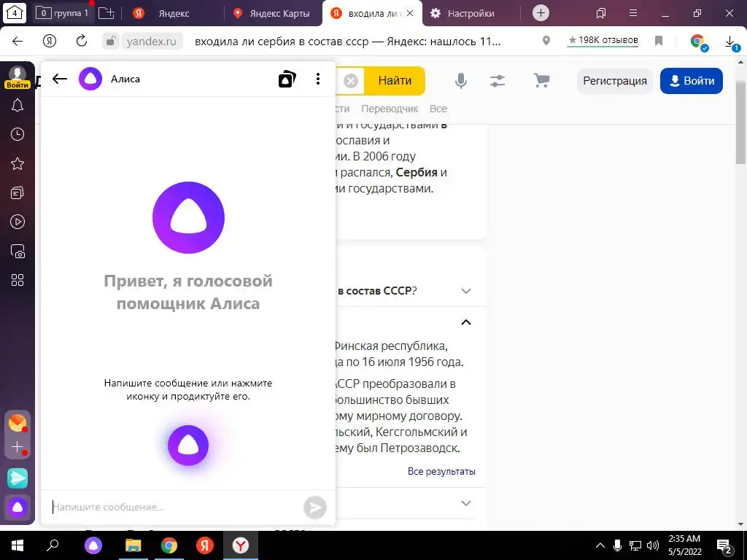Start voice search microphone
This screenshot has width=747, height=560.
click(461, 81)
